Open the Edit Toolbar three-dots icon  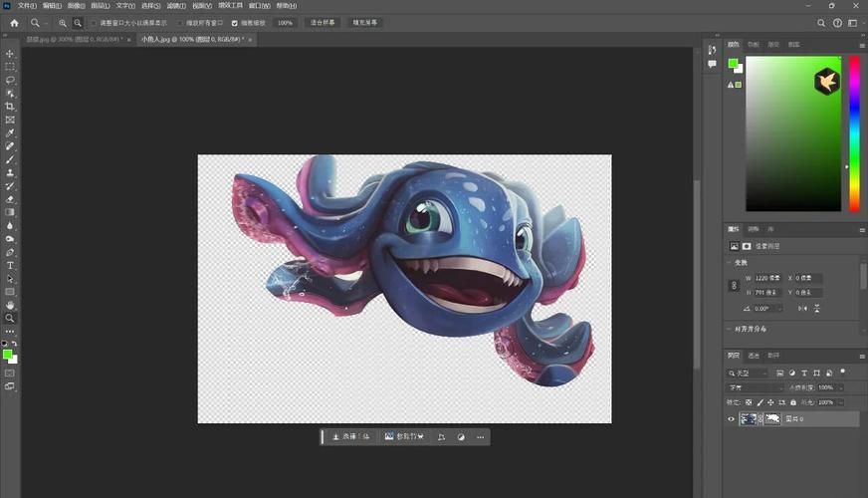(10, 332)
